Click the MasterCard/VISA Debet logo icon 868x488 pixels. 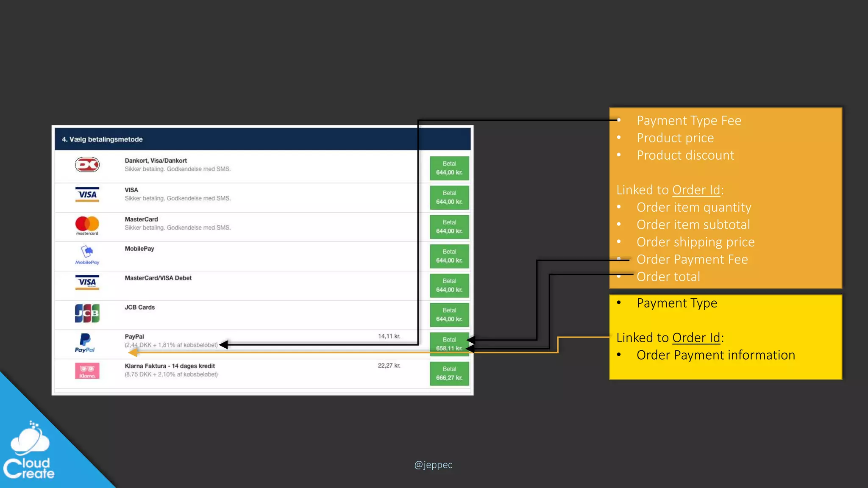click(x=87, y=283)
